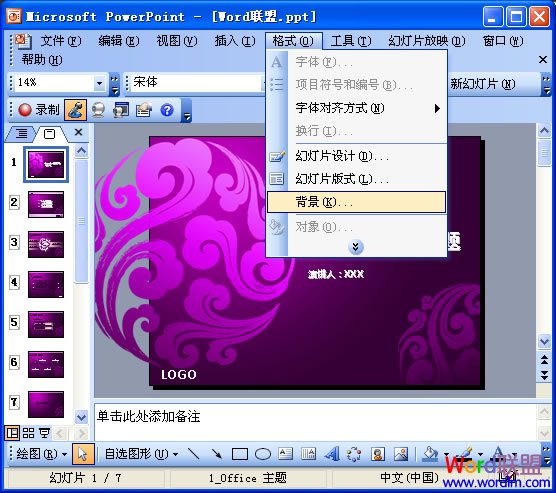Image resolution: width=556 pixels, height=493 pixels.
Task: Click the blue Help question mark icon
Action: (167, 110)
